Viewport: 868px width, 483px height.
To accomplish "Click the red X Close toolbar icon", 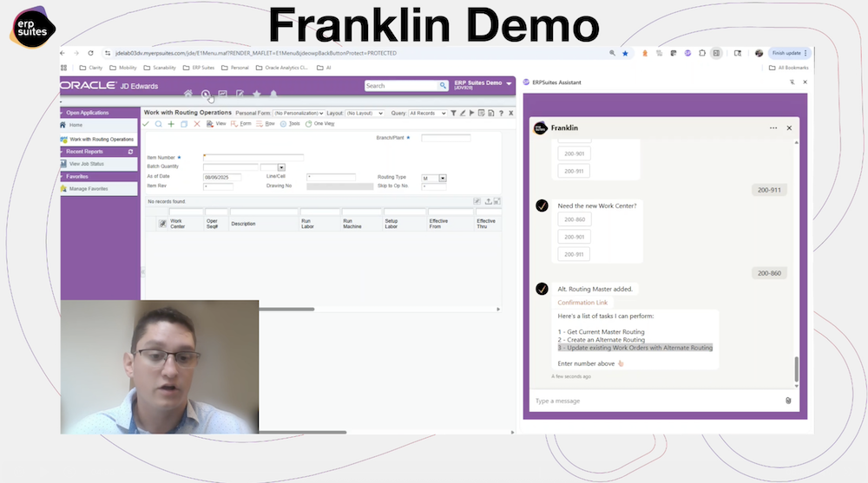I will [196, 124].
